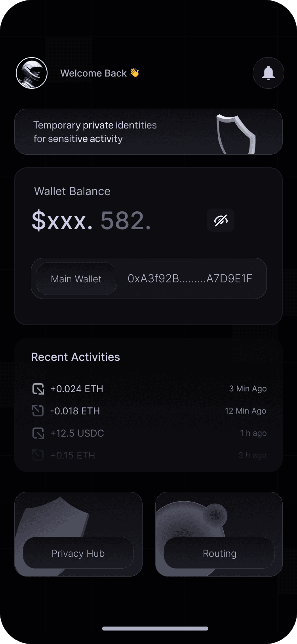Tap the hidden $xxx balance amount

[63, 220]
